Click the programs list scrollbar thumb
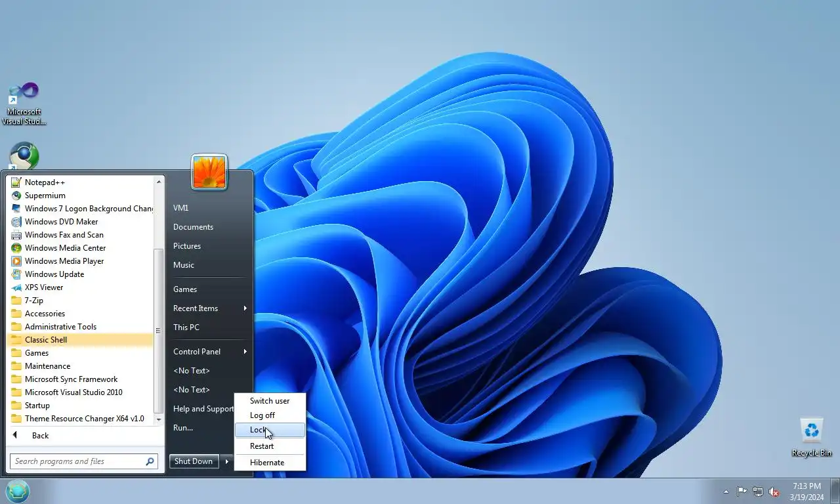This screenshot has width=840, height=504. [x=158, y=331]
